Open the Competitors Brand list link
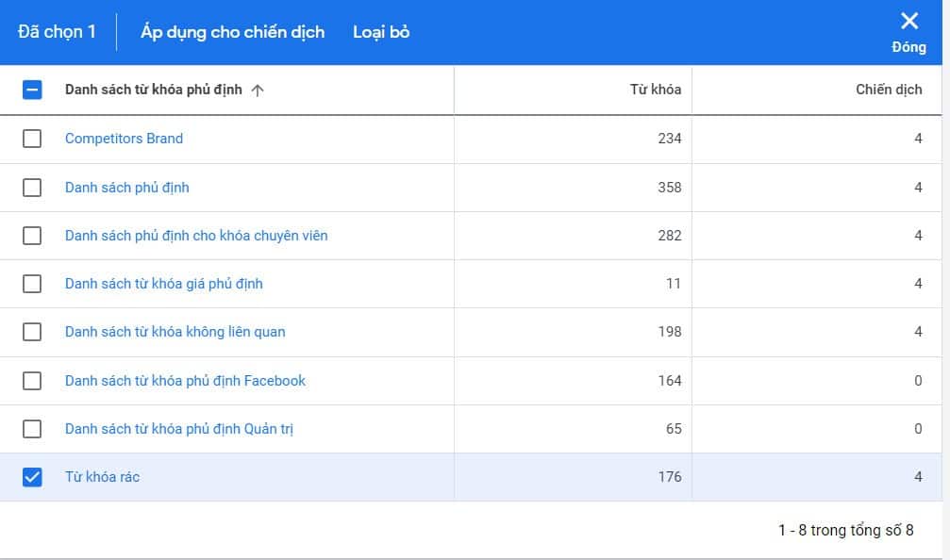Image resolution: width=950 pixels, height=560 pixels. 124,139
